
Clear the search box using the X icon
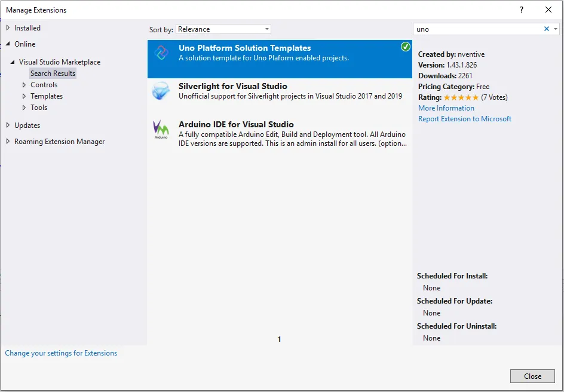pyautogui.click(x=546, y=28)
